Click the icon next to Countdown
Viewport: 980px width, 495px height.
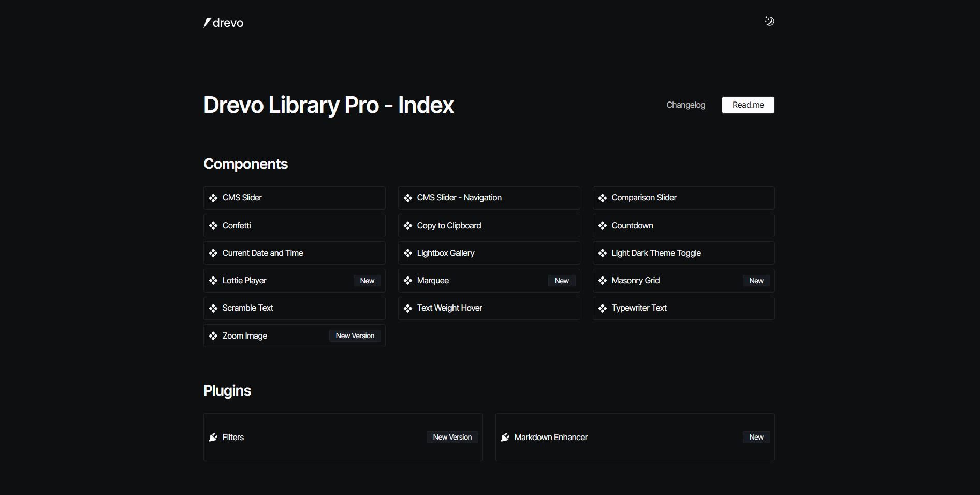(x=603, y=226)
